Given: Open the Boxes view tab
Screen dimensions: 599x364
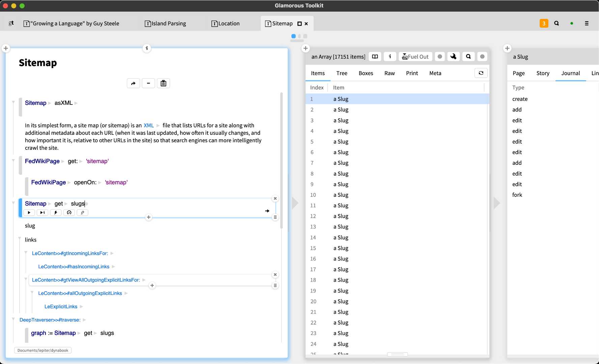Looking at the screenshot, I should (366, 73).
